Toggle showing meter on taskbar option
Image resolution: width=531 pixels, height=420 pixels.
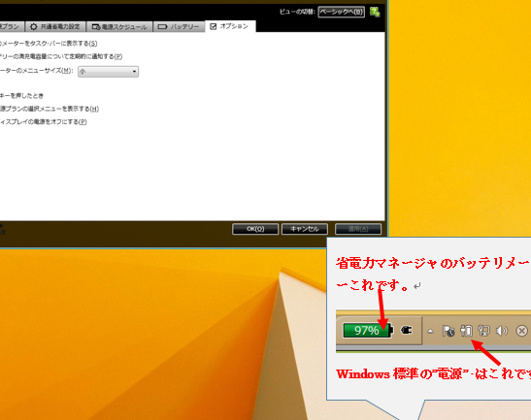(x=49, y=44)
